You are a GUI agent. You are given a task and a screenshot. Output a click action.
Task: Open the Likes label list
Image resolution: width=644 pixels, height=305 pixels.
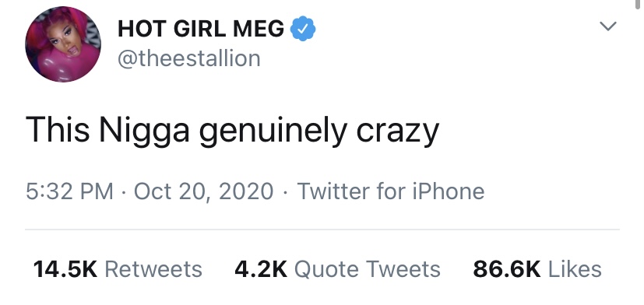[575, 269]
